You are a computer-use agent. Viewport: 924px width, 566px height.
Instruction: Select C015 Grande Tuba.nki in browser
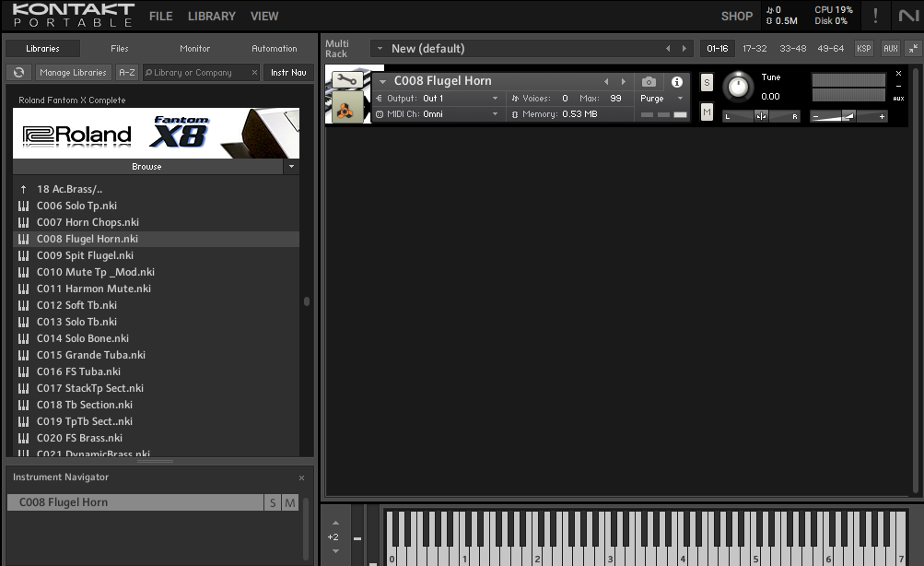tap(157, 355)
